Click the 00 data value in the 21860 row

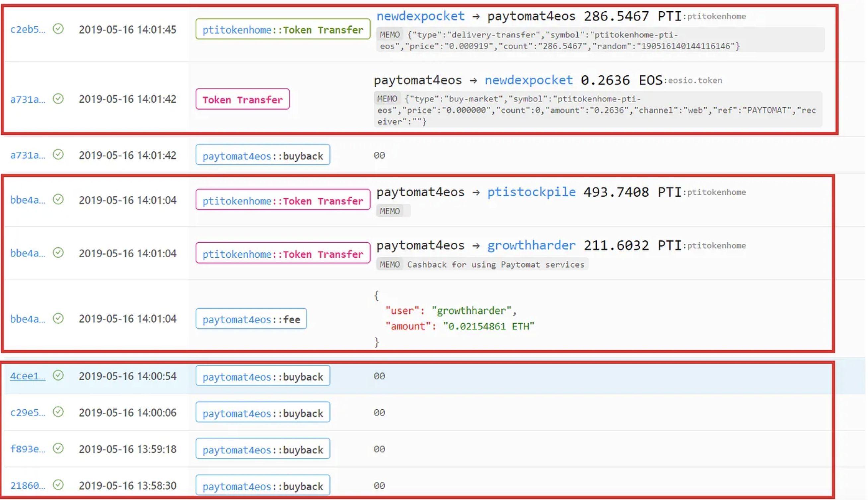click(379, 486)
